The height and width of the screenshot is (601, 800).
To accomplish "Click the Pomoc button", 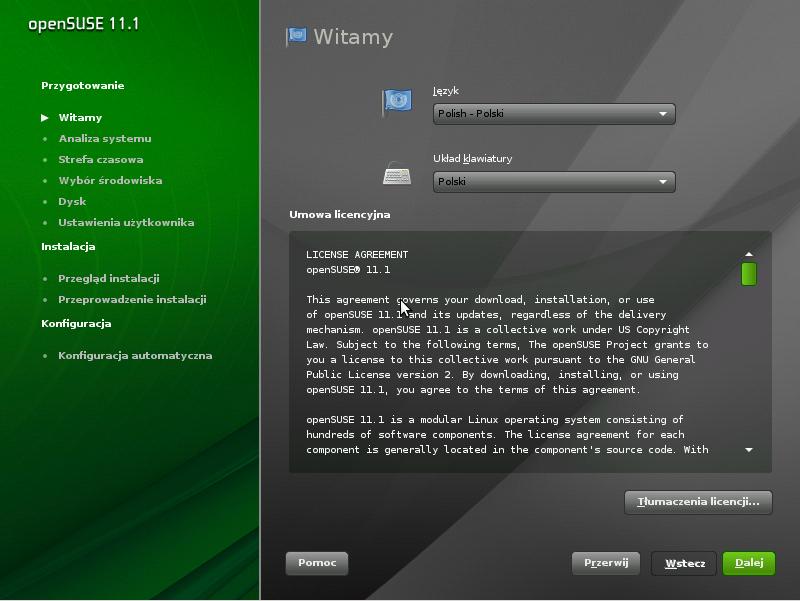I will click(x=317, y=563).
